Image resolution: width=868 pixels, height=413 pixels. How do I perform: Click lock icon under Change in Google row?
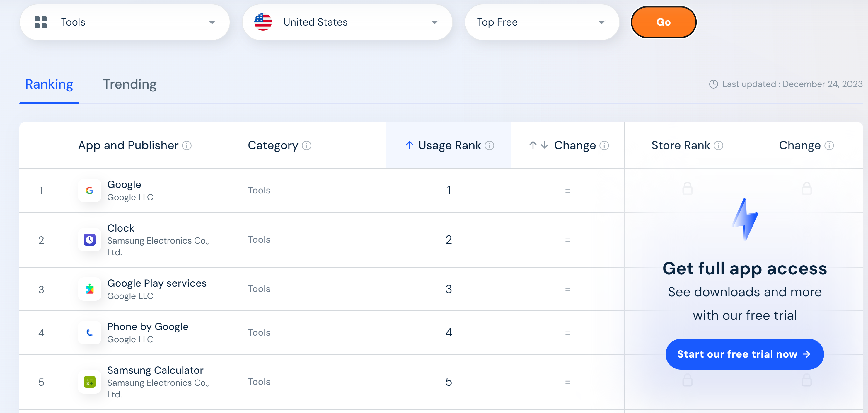[806, 188]
